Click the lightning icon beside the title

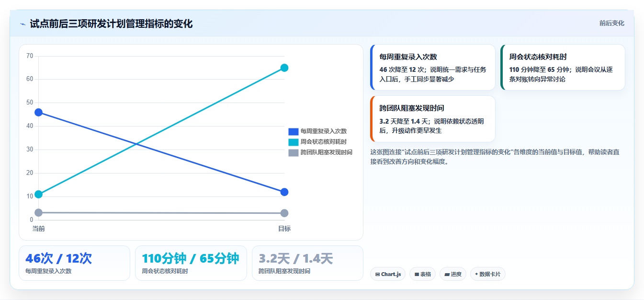(23, 24)
